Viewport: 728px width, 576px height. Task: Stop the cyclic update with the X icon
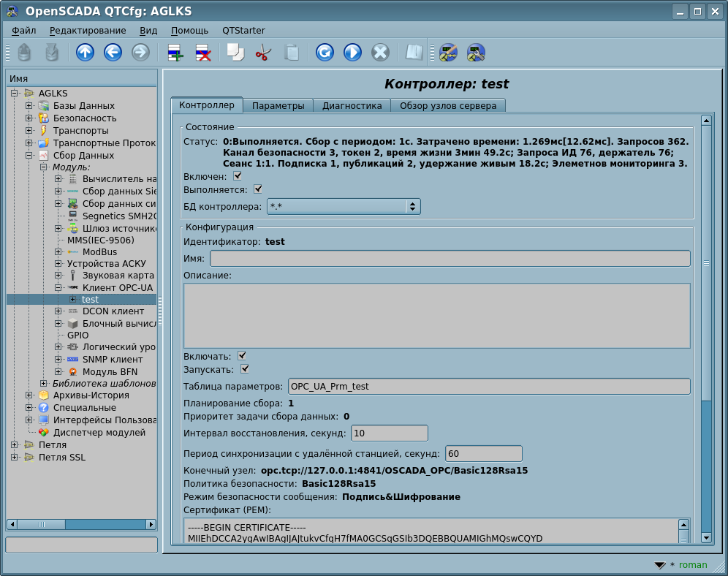coord(380,53)
